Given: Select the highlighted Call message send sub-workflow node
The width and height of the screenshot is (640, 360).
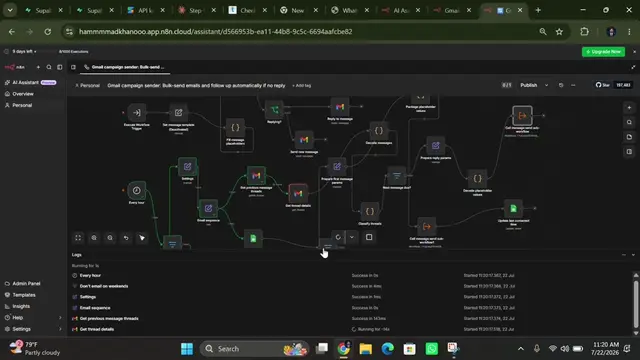Looking at the screenshot, I should pos(522,116).
